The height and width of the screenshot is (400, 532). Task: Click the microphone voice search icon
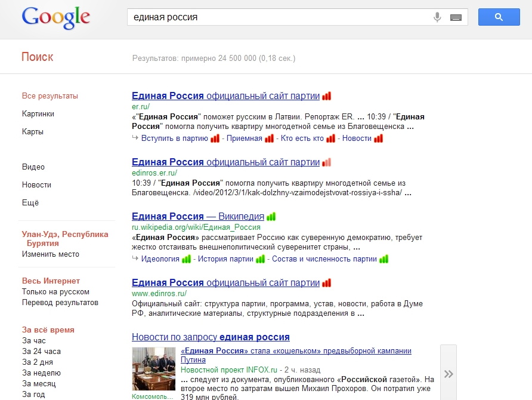tap(437, 17)
